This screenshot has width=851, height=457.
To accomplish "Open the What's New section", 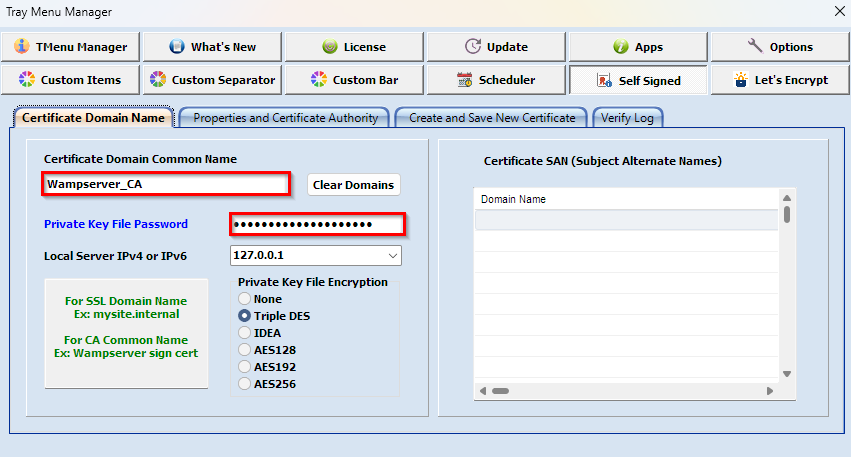I will tap(211, 47).
